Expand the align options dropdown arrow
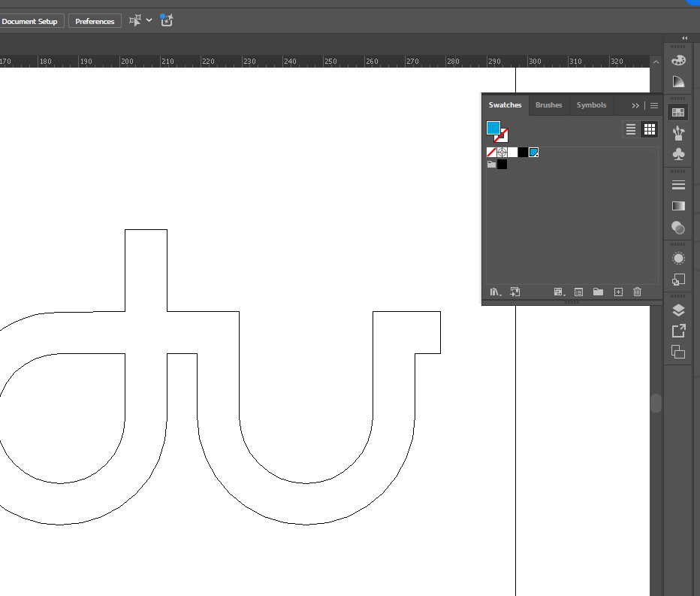This screenshot has width=700, height=596. 149,20
